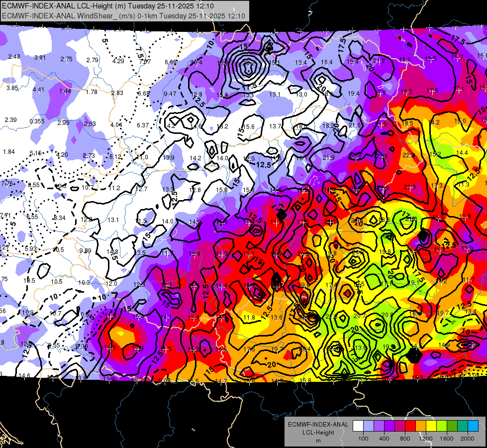Click the lime green swatch before 1600
Viewport: 487px width, 448px height.
pyautogui.click(x=442, y=426)
